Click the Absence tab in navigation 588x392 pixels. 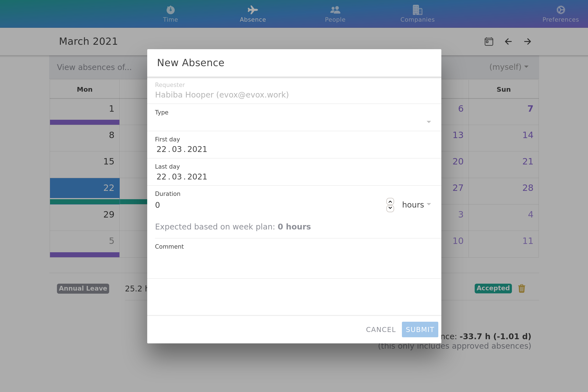[x=253, y=14]
